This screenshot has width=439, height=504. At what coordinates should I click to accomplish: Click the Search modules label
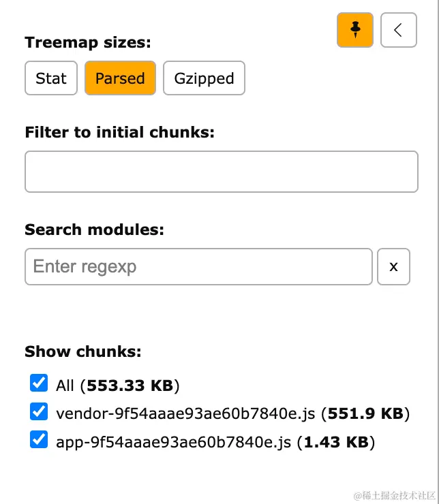tap(94, 230)
